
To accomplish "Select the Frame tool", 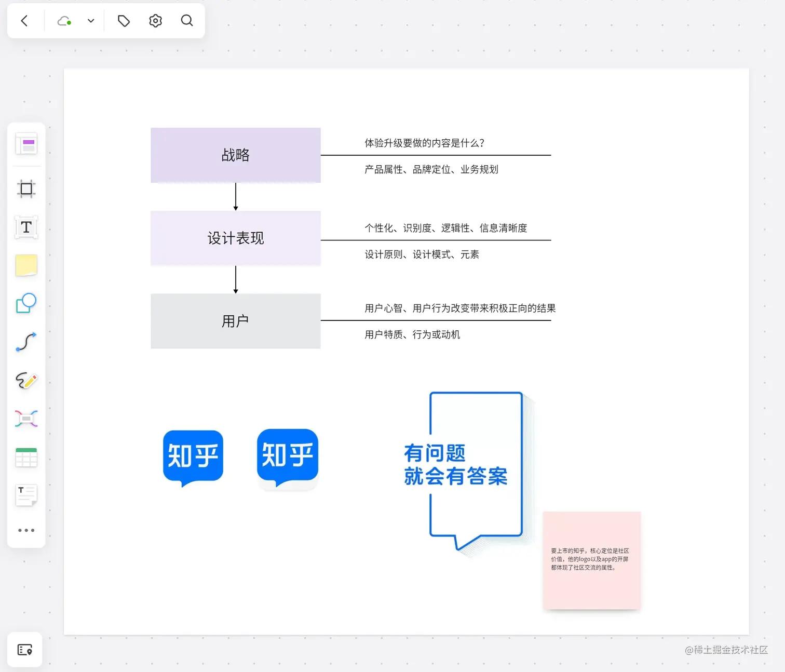I will coord(26,189).
